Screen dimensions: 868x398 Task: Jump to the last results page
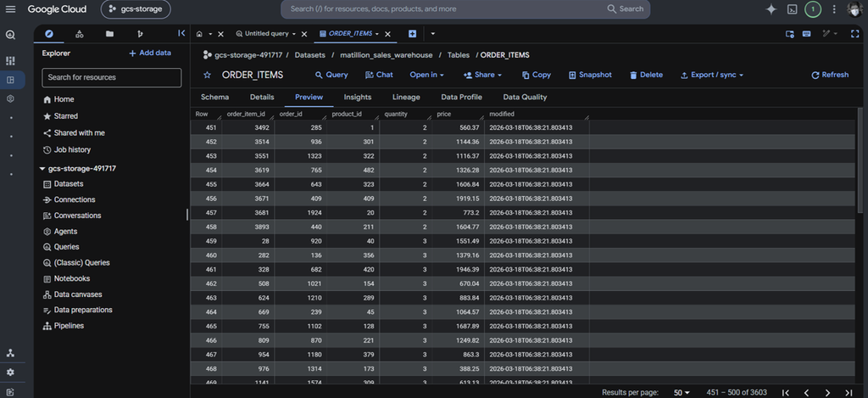[849, 392]
